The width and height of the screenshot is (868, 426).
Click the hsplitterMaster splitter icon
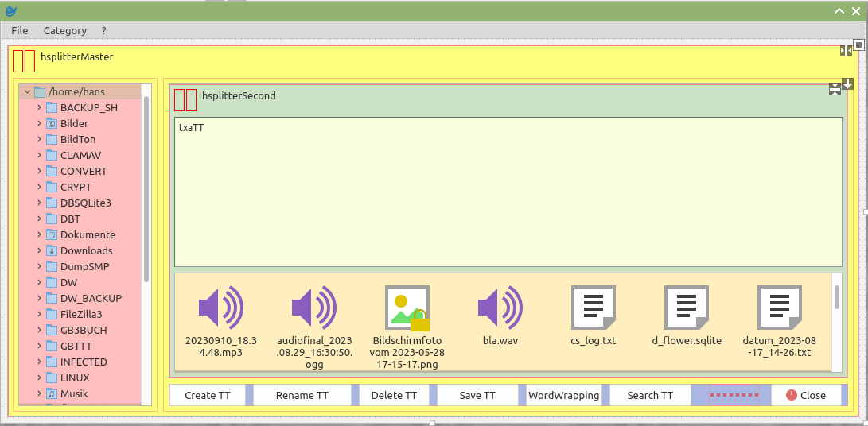pos(24,61)
